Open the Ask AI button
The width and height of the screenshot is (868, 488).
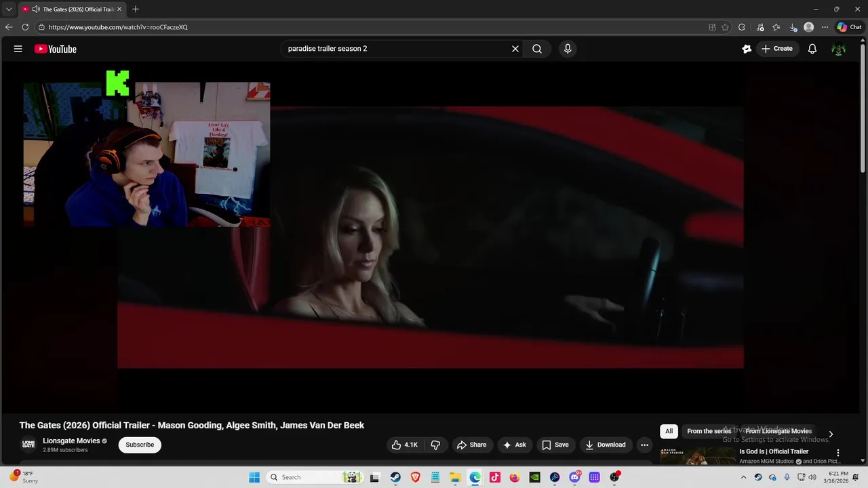(514, 445)
